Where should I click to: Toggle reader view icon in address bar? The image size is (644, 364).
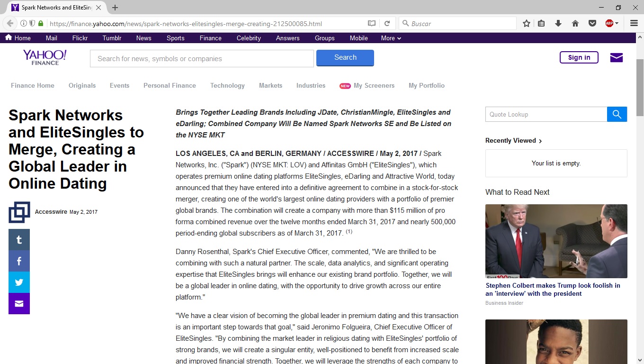372,23
